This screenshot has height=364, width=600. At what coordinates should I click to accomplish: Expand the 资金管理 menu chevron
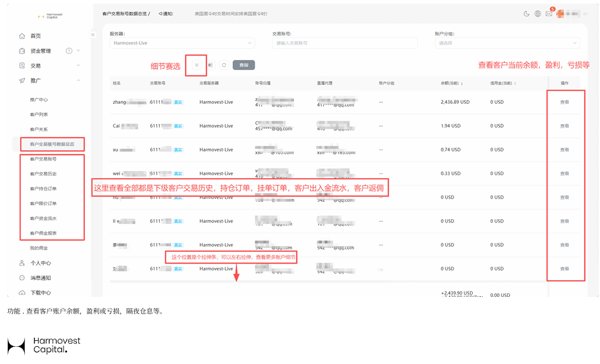click(78, 50)
